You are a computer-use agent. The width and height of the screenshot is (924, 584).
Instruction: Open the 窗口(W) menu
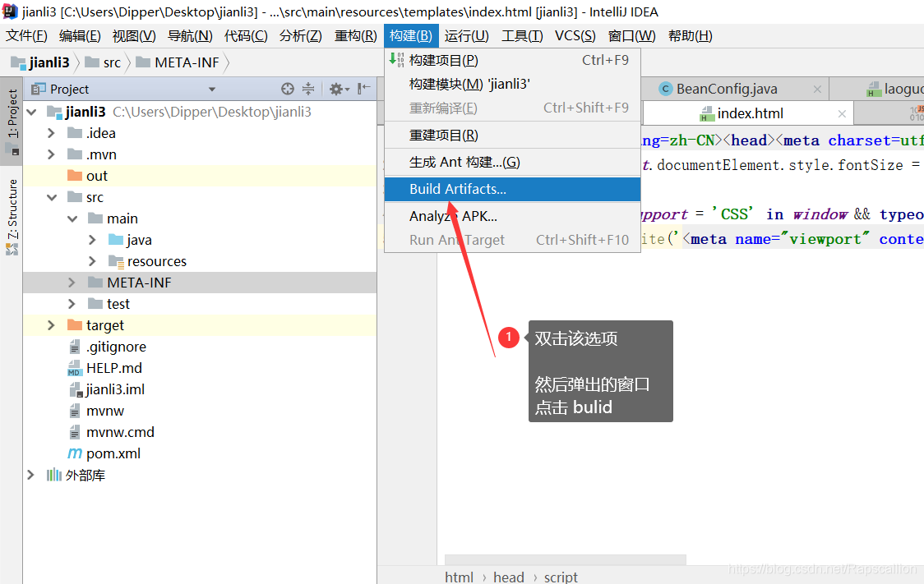(x=631, y=36)
